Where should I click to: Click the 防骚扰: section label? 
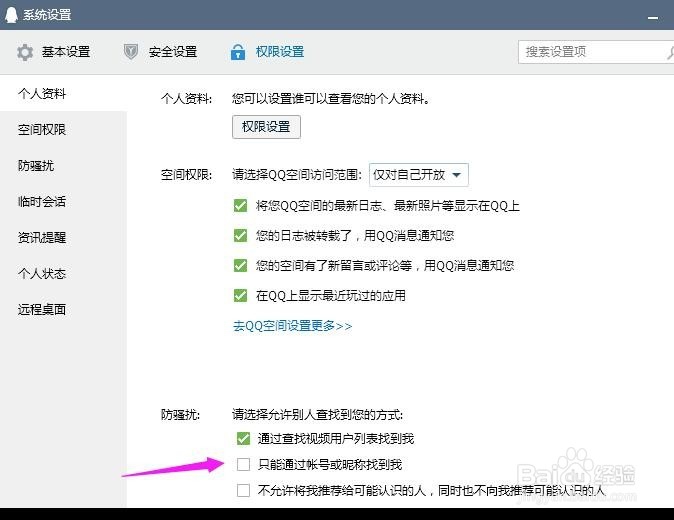coord(181,414)
